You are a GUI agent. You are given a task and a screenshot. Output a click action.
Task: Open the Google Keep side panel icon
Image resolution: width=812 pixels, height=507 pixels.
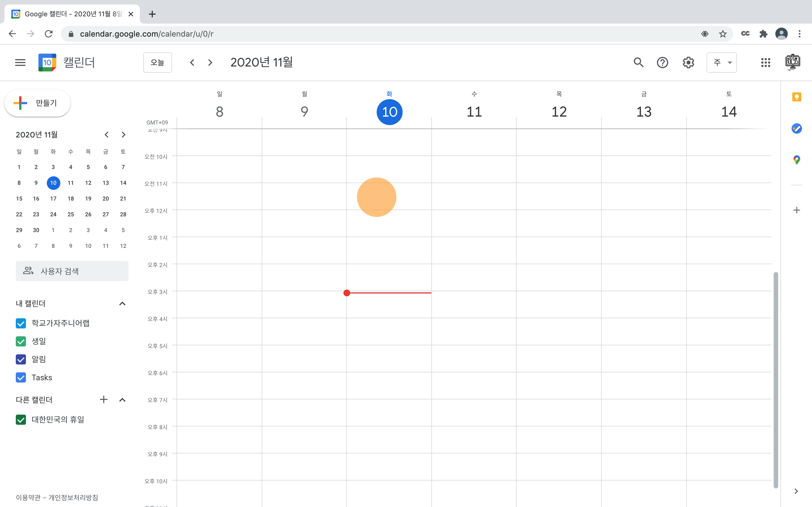[796, 97]
